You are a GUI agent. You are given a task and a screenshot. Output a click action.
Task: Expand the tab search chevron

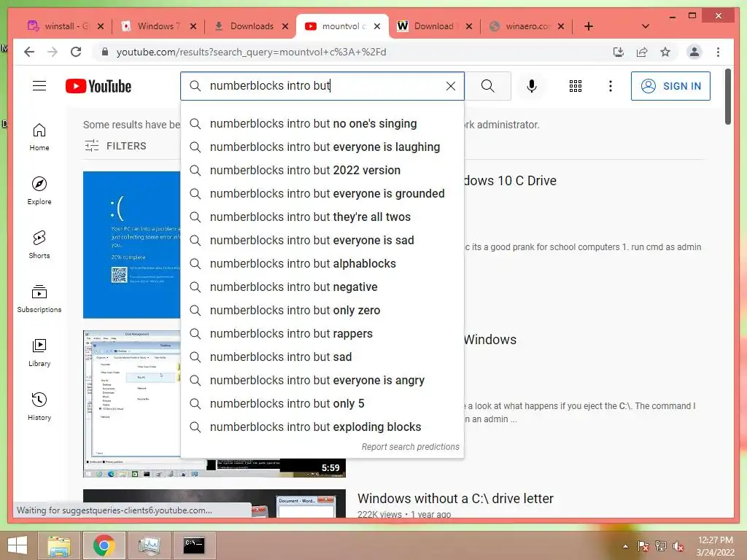coord(646,26)
